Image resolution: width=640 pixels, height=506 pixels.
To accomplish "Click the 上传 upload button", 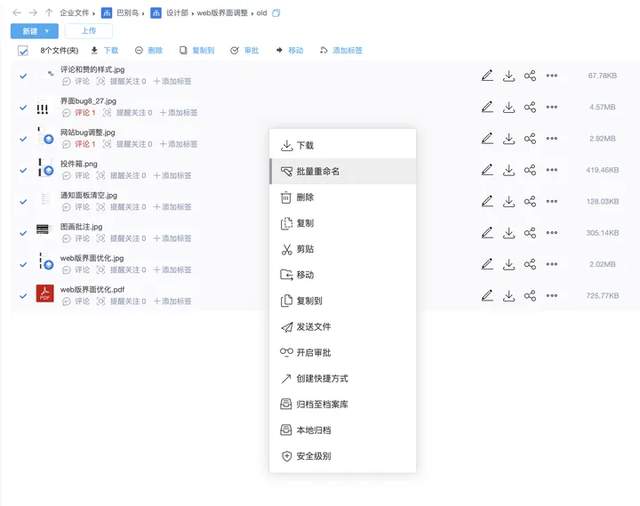I will click(89, 31).
